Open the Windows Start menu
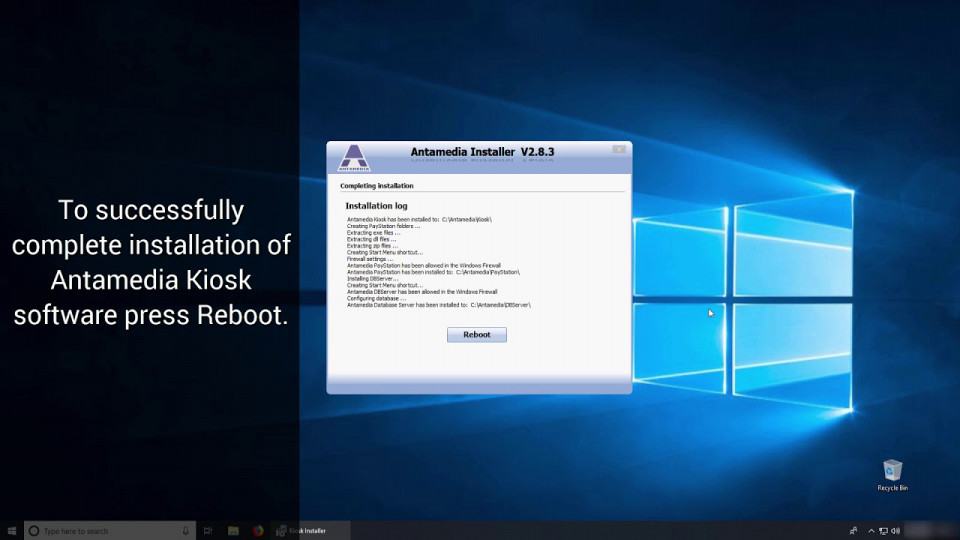The image size is (960, 540). pyautogui.click(x=12, y=531)
